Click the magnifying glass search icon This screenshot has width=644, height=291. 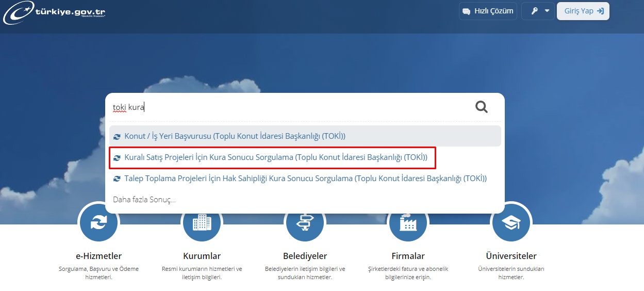pyautogui.click(x=482, y=107)
